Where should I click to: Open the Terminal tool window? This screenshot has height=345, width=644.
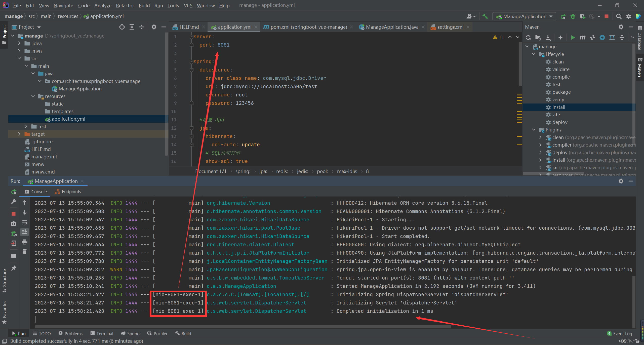coord(102,333)
